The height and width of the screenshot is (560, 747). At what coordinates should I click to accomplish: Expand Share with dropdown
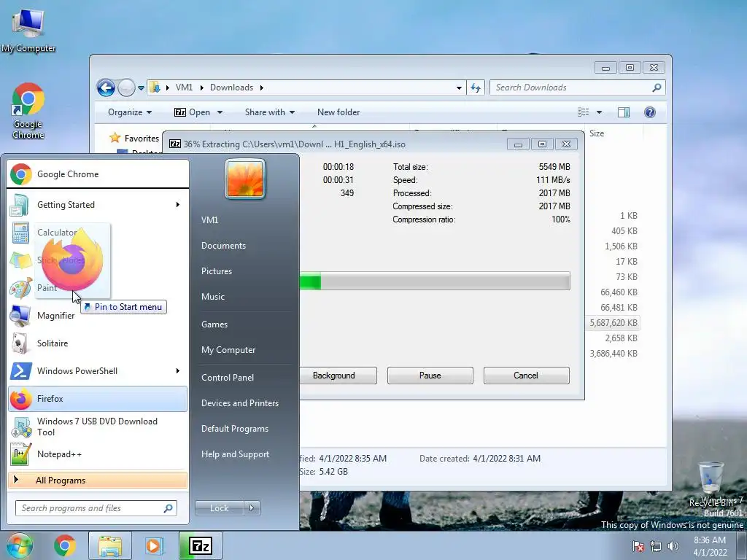point(270,112)
